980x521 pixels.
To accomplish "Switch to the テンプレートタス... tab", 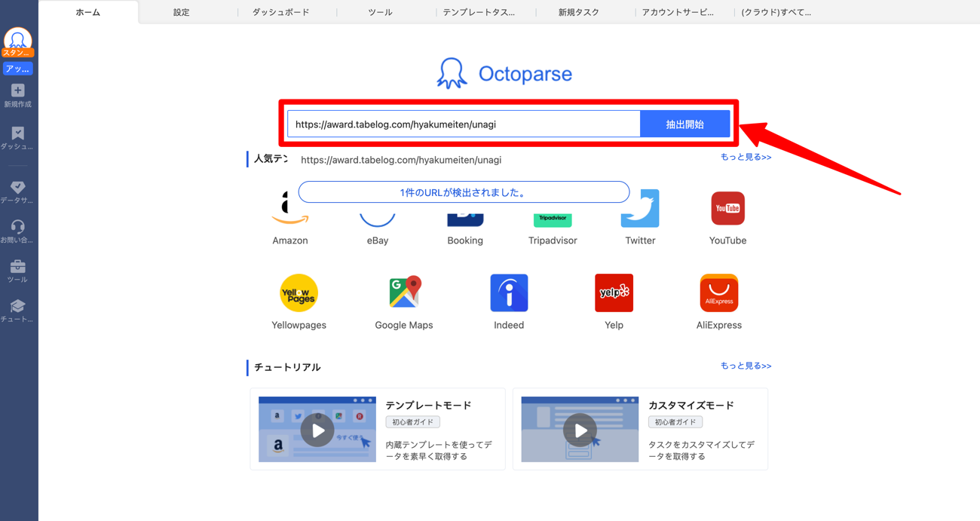I will pyautogui.click(x=479, y=12).
